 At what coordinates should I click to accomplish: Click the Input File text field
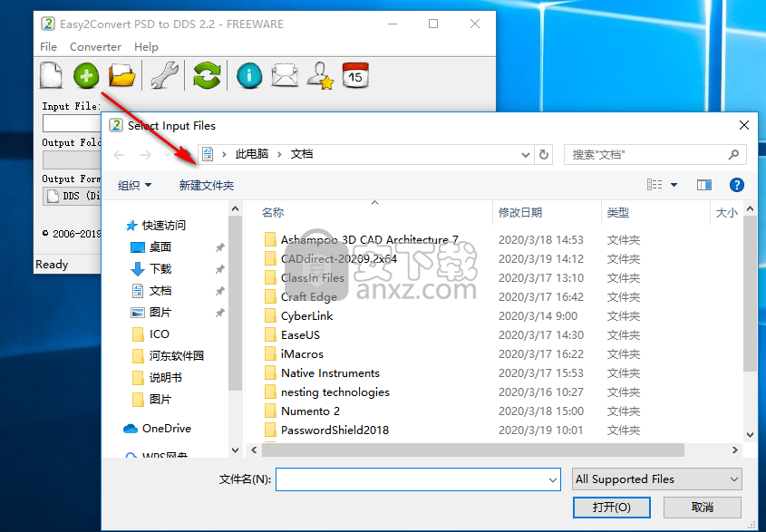tap(72, 123)
